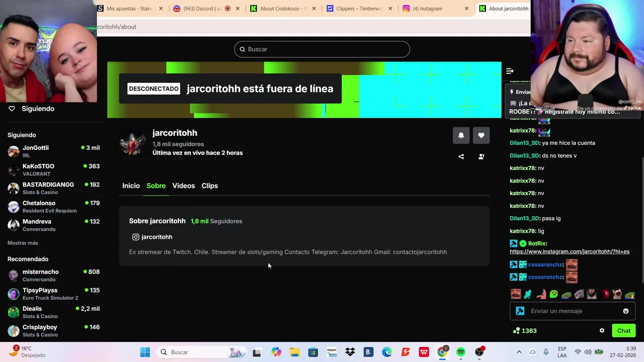The height and width of the screenshot is (362, 644).
Task: Open File Explorer from the taskbar
Action: [x=295, y=352]
